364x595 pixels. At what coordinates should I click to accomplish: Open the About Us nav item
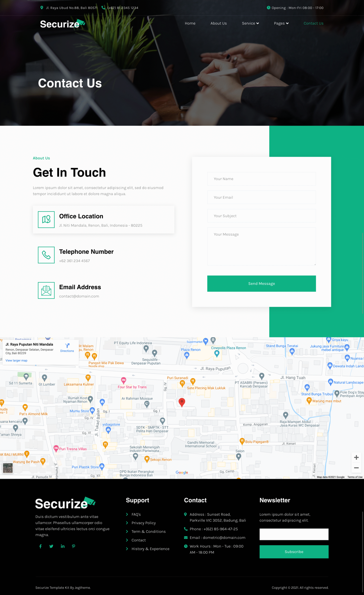(218, 23)
